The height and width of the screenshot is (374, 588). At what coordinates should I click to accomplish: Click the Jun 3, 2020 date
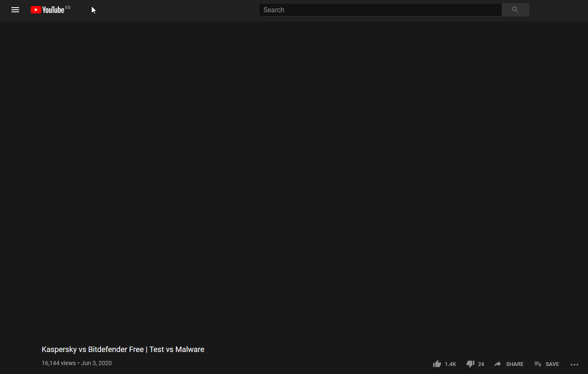click(96, 363)
